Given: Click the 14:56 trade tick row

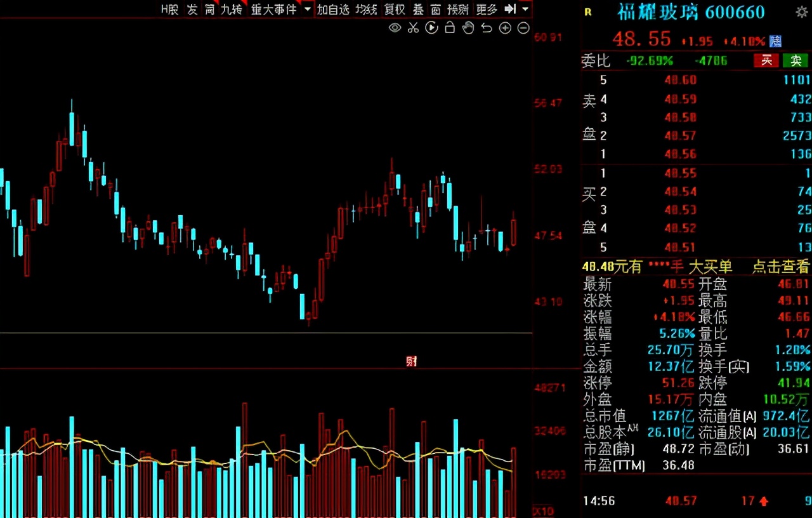Looking at the screenshot, I should point(696,501).
